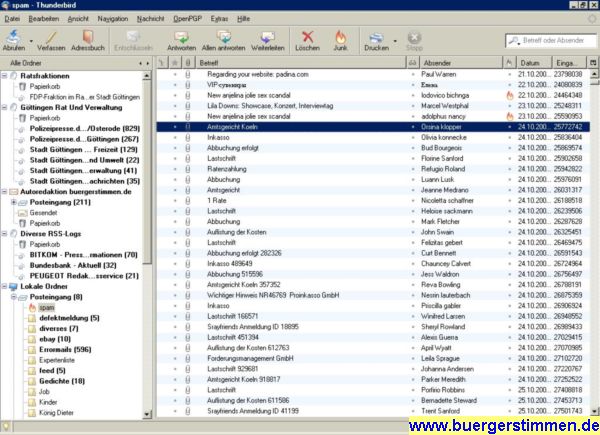Open the Navigation menu
The height and width of the screenshot is (435, 600).
point(112,19)
